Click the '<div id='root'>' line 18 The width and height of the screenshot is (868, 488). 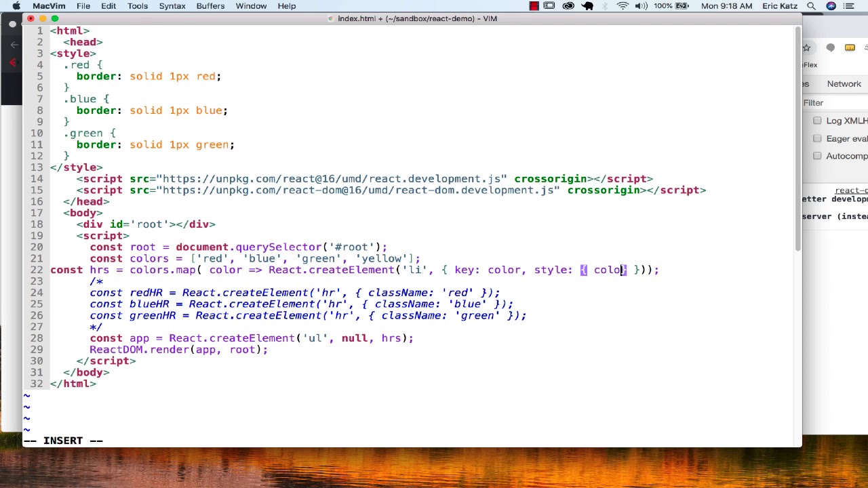coord(146,224)
